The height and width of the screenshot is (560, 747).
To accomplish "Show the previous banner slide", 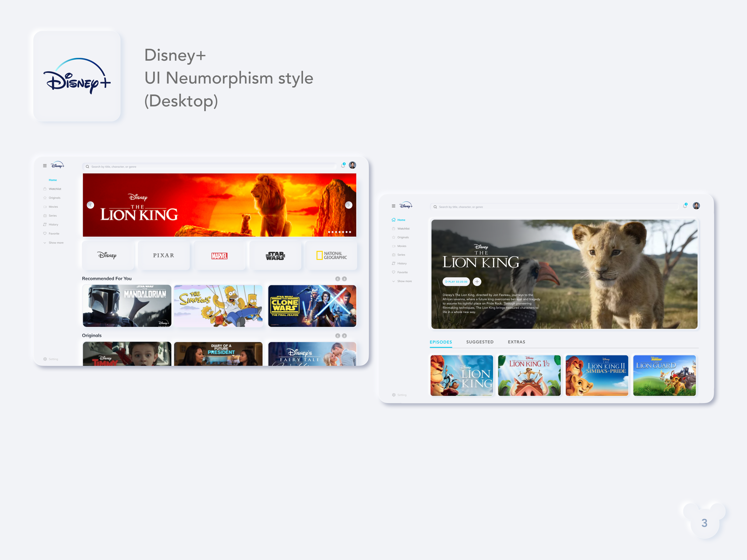I will click(x=90, y=205).
